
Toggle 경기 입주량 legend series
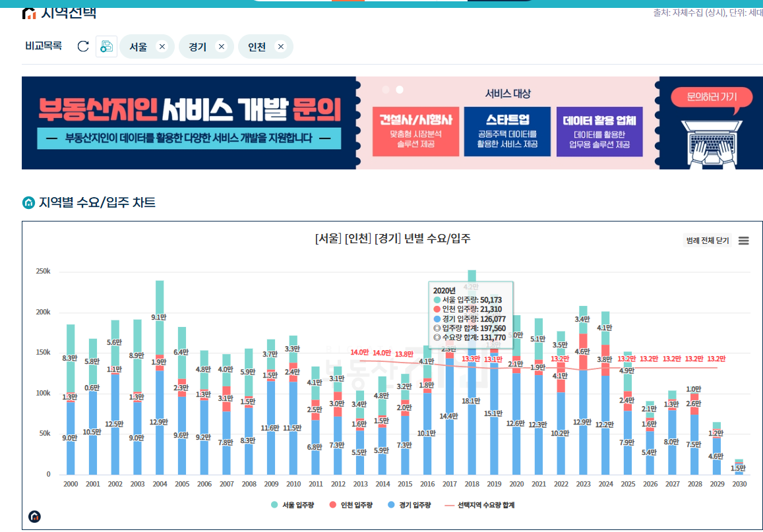tap(410, 505)
